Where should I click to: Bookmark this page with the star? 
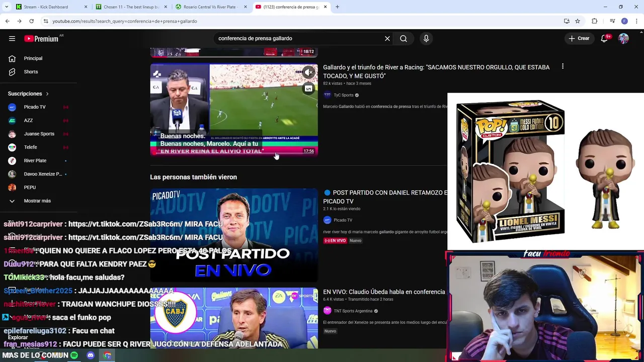(578, 21)
